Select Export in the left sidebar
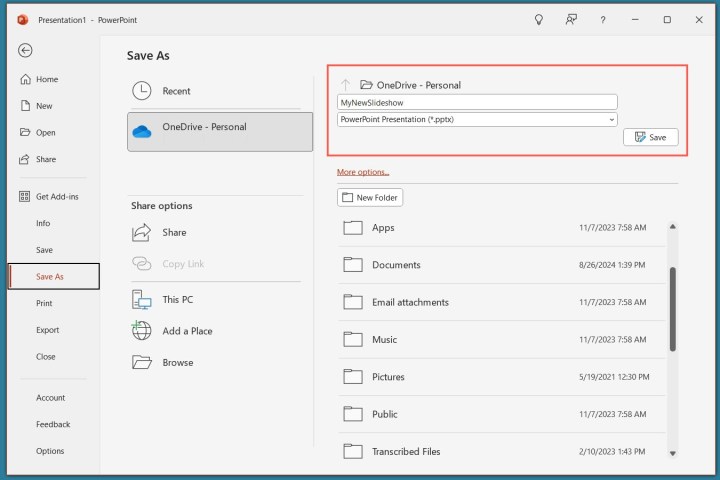 [47, 330]
